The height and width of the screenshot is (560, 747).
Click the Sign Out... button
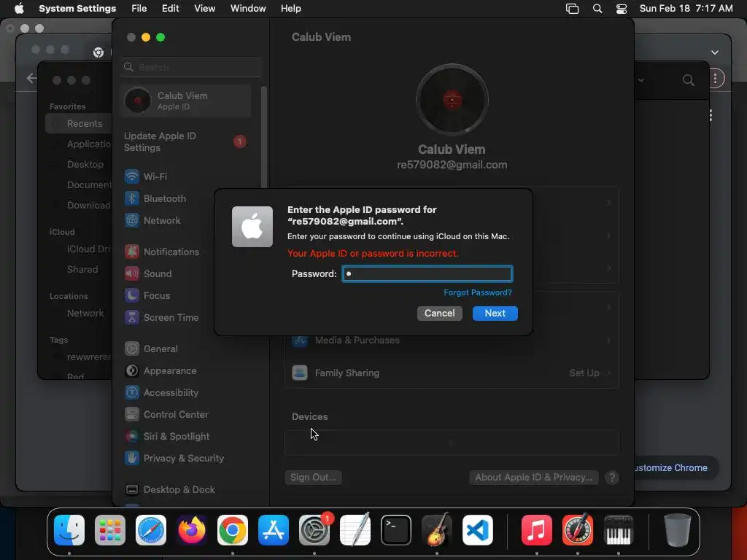coord(313,478)
